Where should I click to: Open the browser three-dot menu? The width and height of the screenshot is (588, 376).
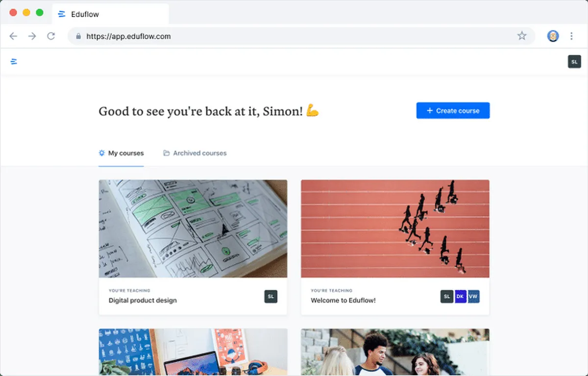coord(571,36)
